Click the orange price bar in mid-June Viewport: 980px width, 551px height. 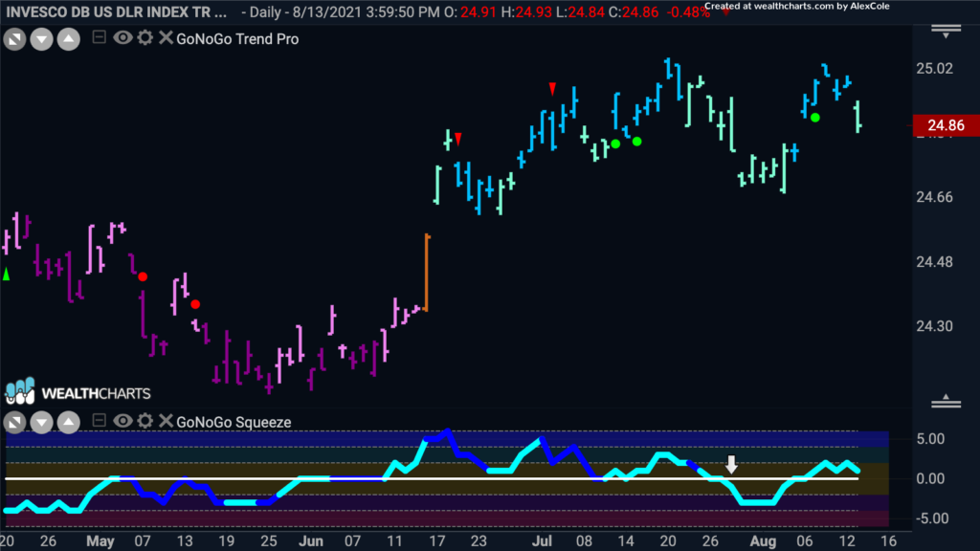(427, 273)
